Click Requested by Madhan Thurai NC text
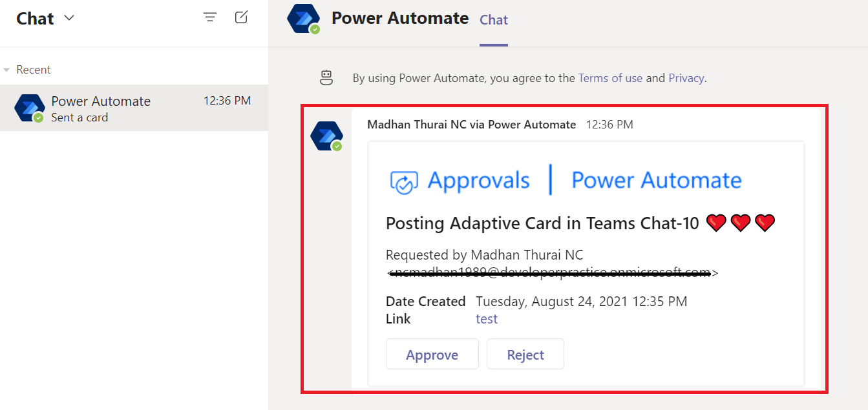The width and height of the screenshot is (868, 410). tap(485, 255)
